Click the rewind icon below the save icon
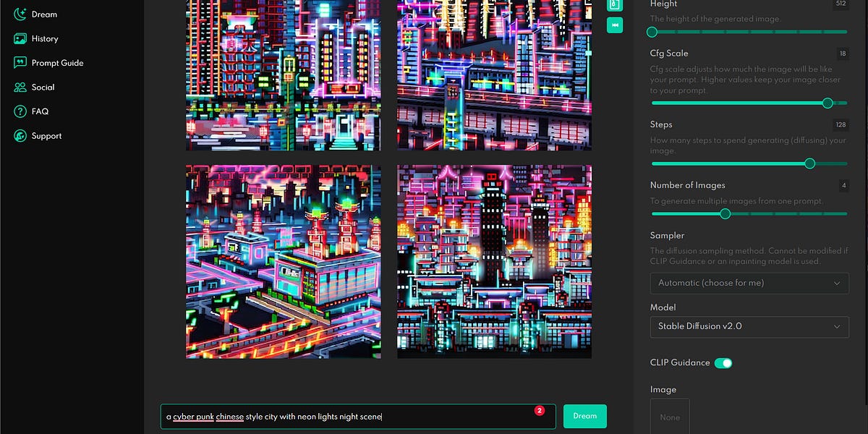The height and width of the screenshot is (434, 868). 615,26
